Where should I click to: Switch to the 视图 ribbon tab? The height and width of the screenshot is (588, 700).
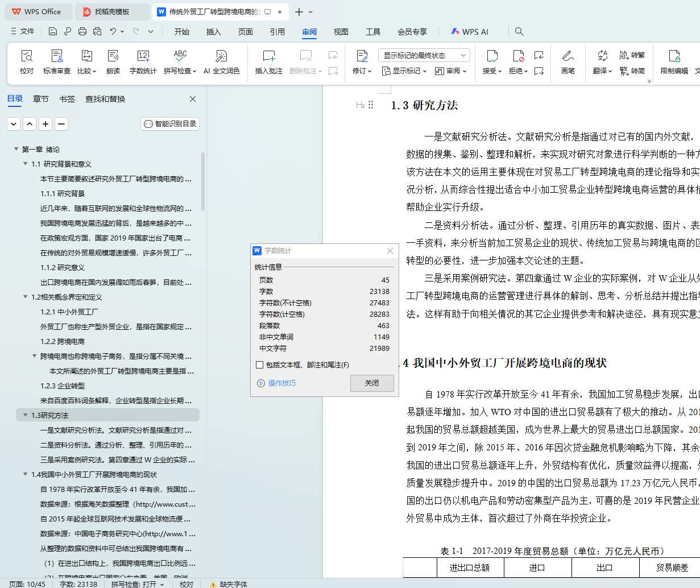tap(341, 32)
